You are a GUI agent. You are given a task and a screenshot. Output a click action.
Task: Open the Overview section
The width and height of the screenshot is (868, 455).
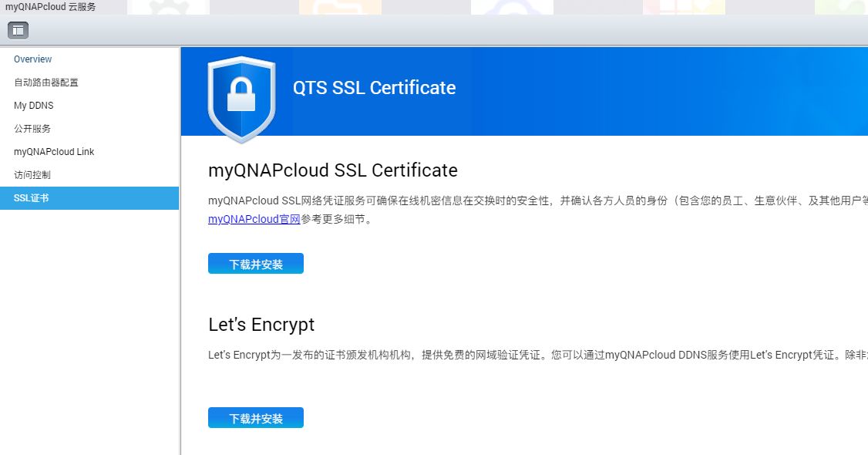[x=33, y=59]
